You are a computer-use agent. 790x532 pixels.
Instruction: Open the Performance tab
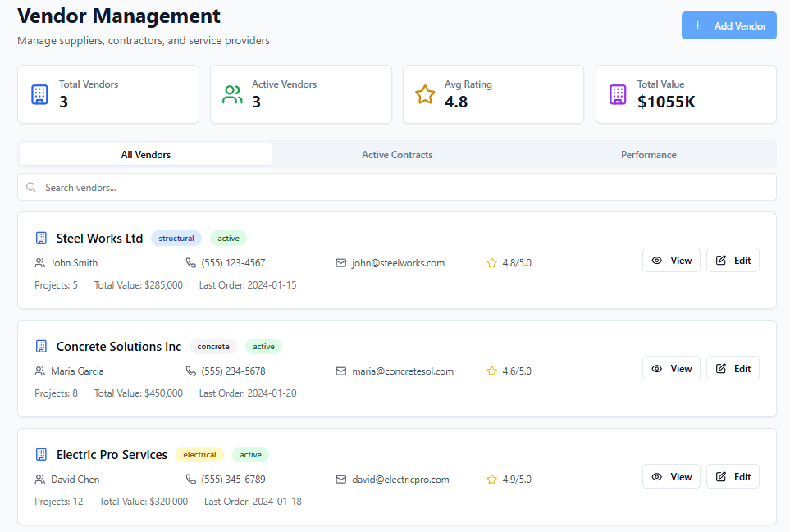(x=648, y=154)
